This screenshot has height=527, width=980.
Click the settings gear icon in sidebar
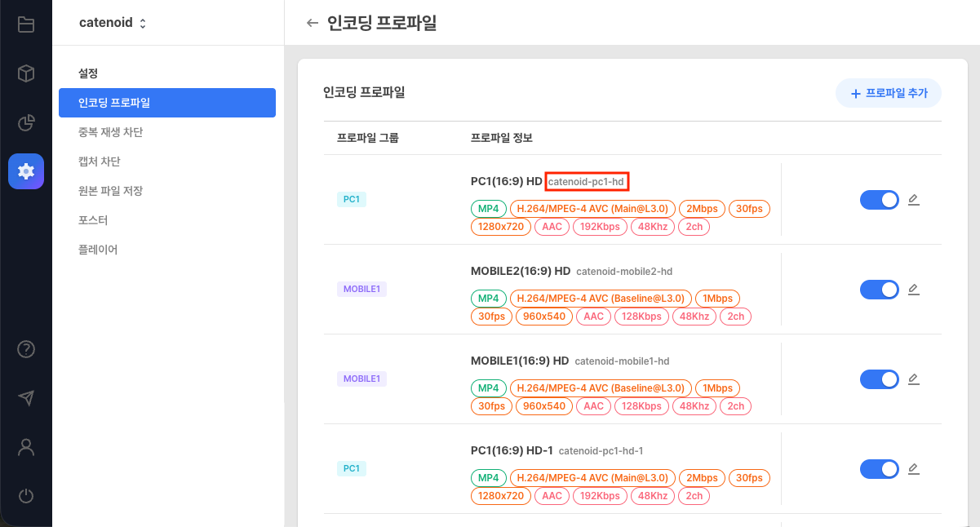click(26, 170)
